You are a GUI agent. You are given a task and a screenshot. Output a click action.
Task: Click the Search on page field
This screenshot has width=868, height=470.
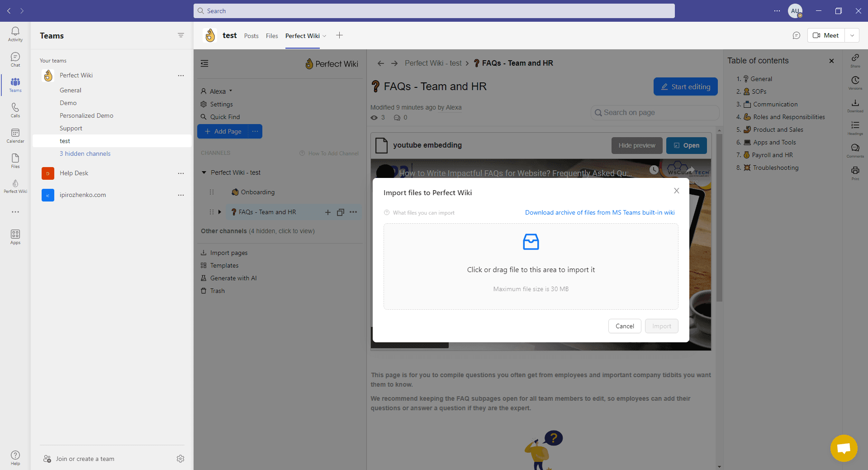point(655,113)
